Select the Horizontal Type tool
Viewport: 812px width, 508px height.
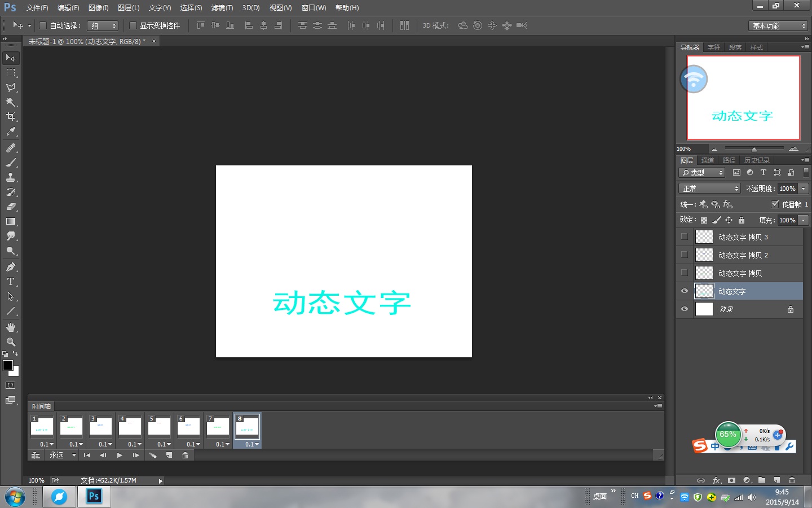11,282
